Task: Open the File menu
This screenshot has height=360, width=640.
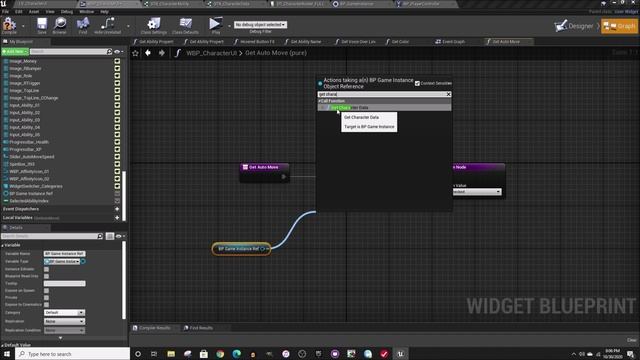Action: (x=6, y=12)
